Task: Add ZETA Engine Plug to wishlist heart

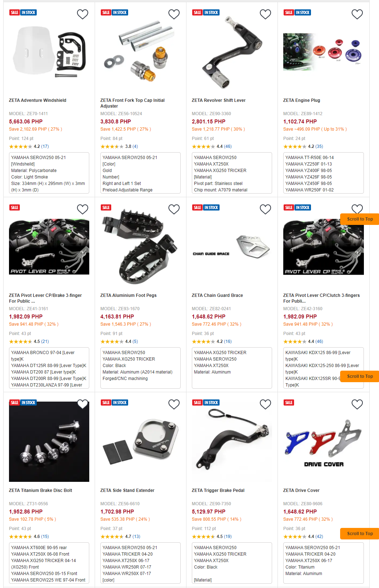Action: pos(357,14)
